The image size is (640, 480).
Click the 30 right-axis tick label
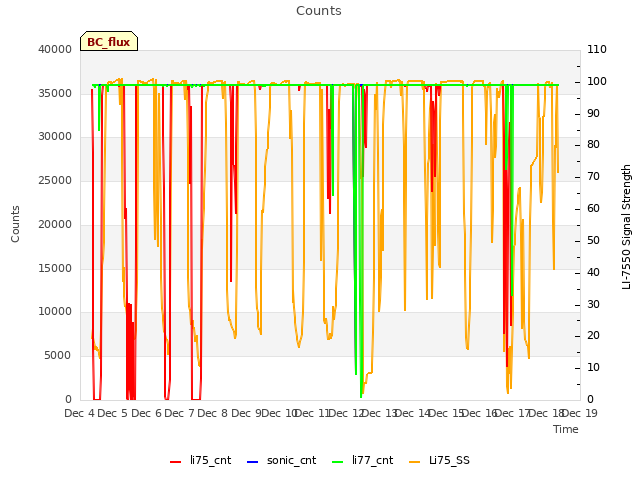pos(593,304)
